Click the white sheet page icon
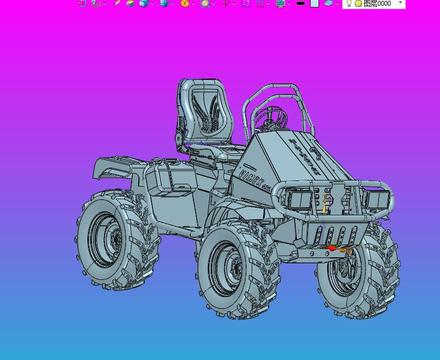The height and width of the screenshot is (360, 440). pos(314,3)
